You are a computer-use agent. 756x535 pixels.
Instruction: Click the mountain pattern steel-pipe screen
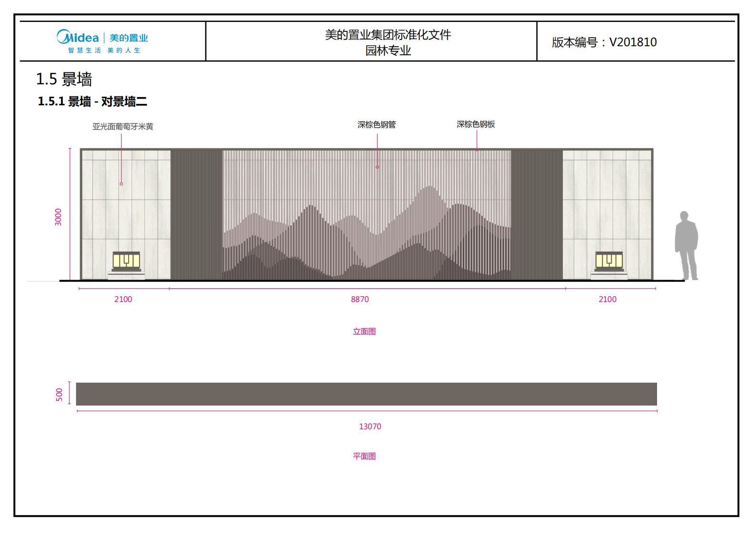[x=367, y=214]
